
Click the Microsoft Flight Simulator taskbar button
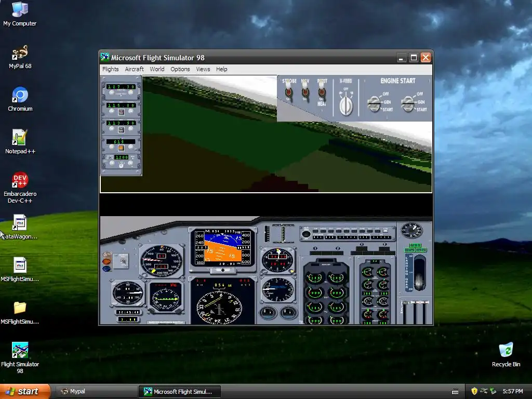pyautogui.click(x=179, y=392)
